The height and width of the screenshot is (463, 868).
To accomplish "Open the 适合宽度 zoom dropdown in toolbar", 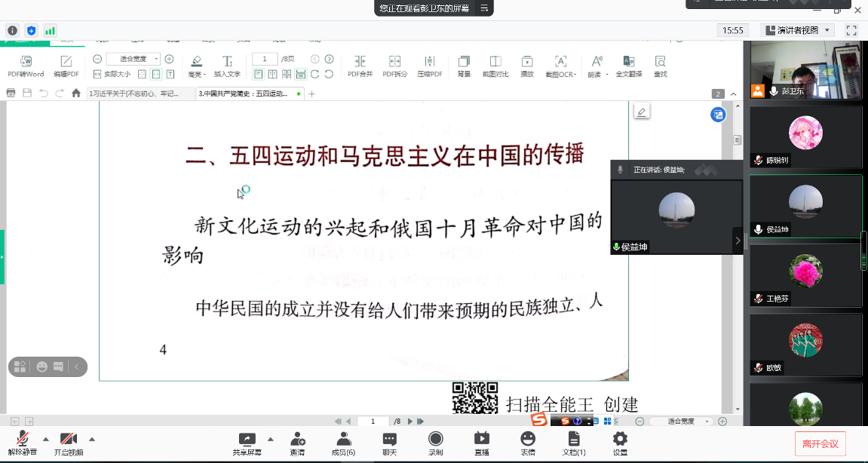I will (133, 59).
